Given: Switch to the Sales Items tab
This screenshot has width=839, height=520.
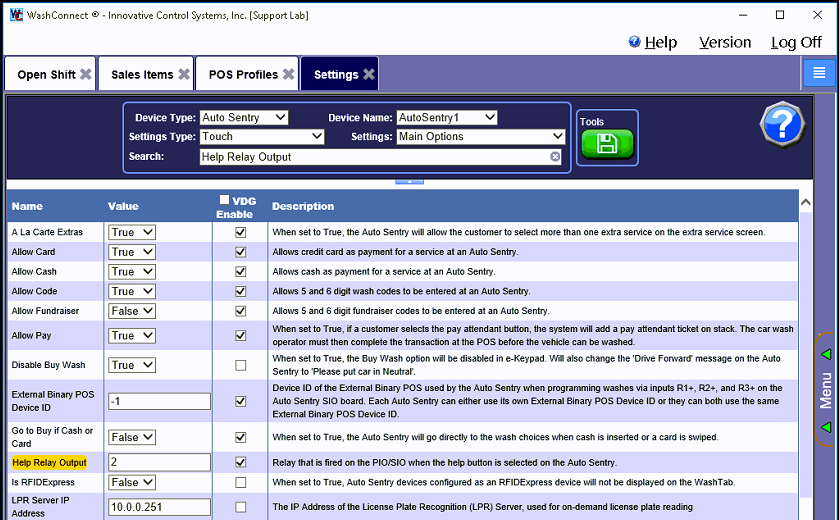Looking at the screenshot, I should click(142, 75).
